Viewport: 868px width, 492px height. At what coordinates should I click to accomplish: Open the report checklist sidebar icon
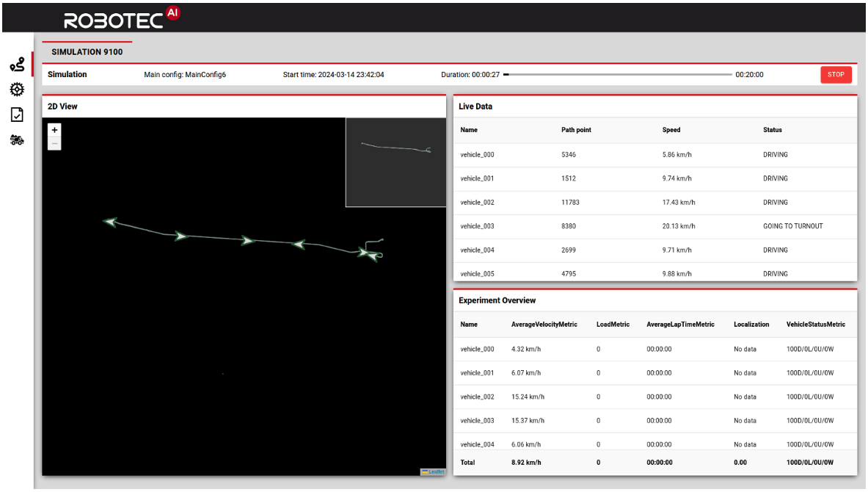[17, 115]
